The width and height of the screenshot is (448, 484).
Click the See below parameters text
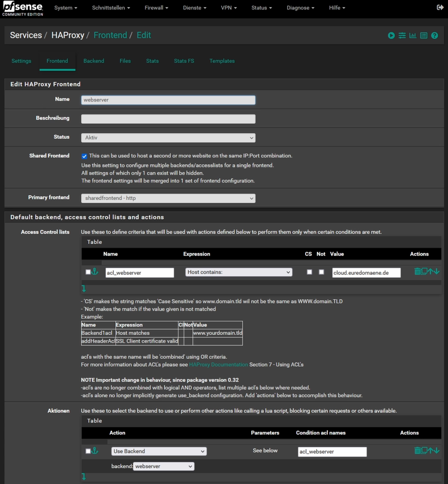(x=265, y=451)
